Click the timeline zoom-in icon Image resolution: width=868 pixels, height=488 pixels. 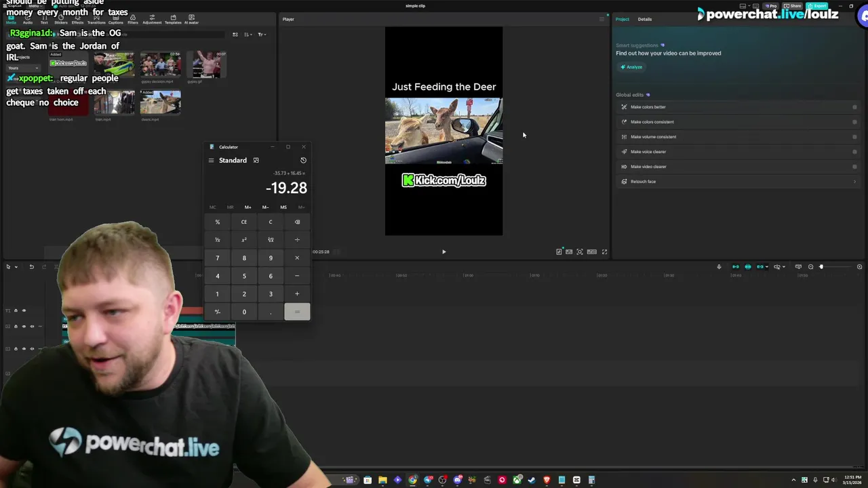pos(859,267)
